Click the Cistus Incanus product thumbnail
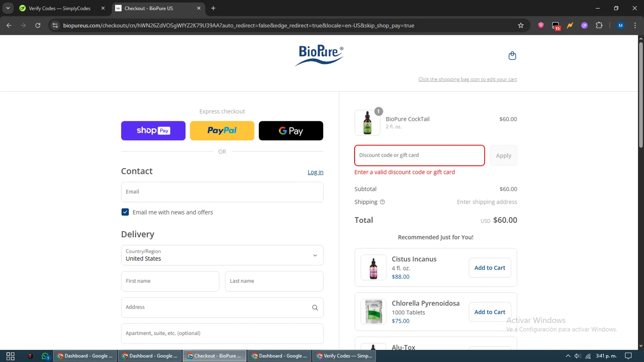 click(373, 268)
